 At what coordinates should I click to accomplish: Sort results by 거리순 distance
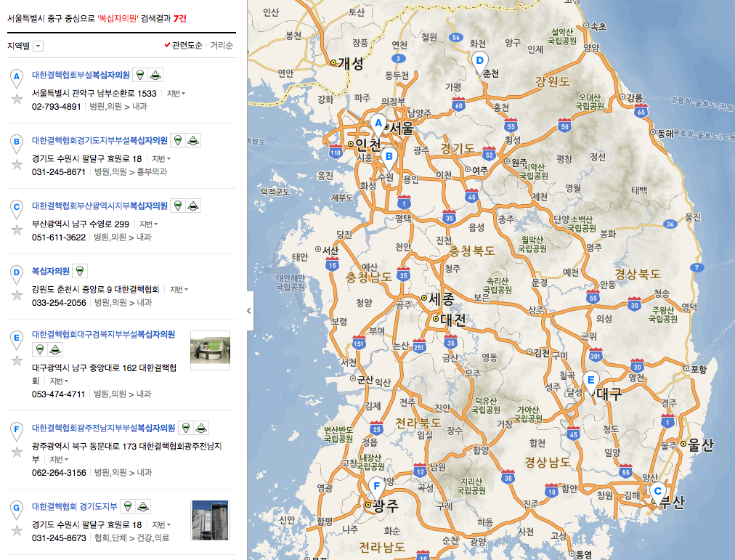click(222, 46)
